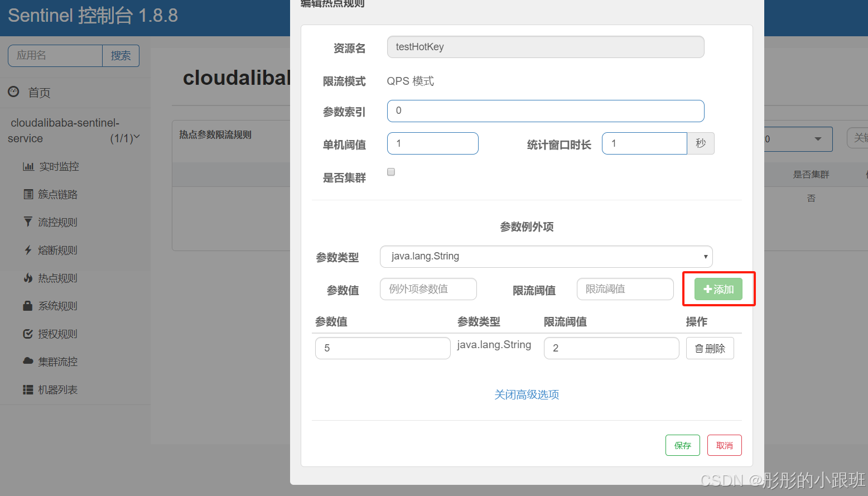
Task: Click the 热点参数限流规则 panel heading
Action: coord(215,134)
